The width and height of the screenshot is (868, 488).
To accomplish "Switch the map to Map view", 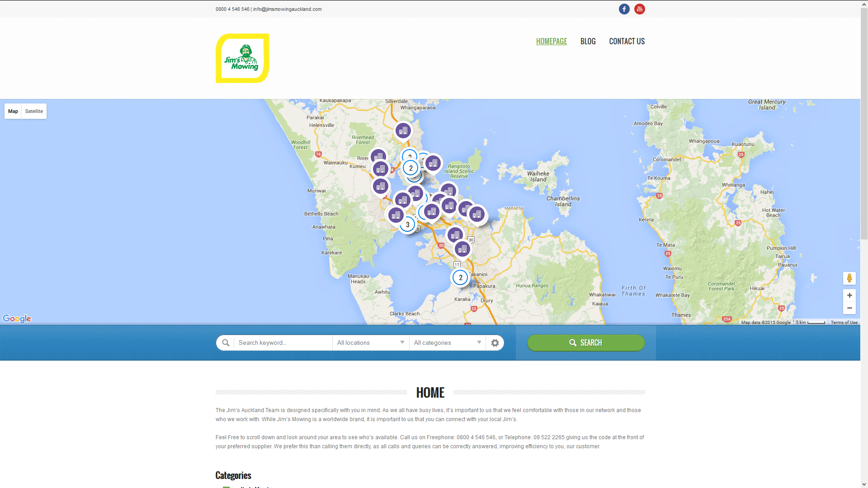I will coord(13,111).
